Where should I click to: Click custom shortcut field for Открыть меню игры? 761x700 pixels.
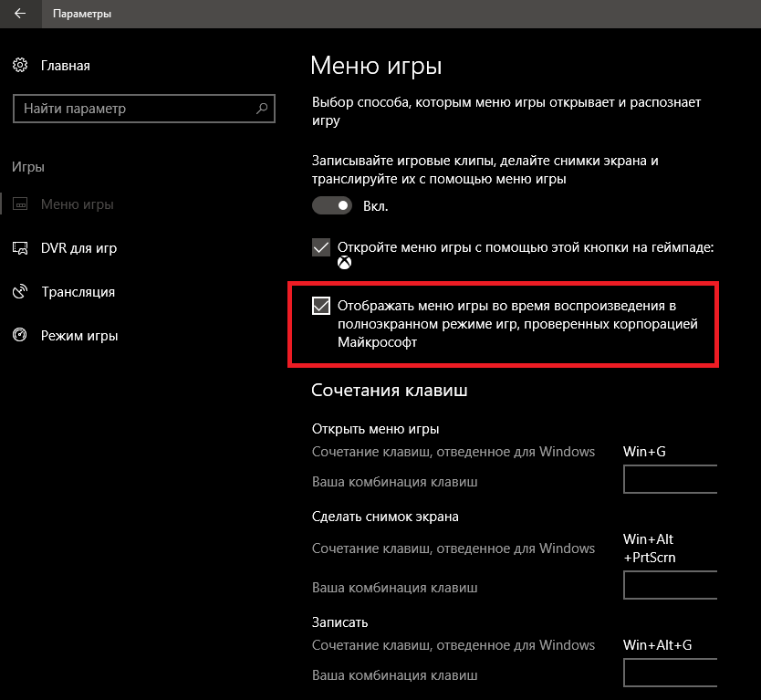tap(670, 480)
